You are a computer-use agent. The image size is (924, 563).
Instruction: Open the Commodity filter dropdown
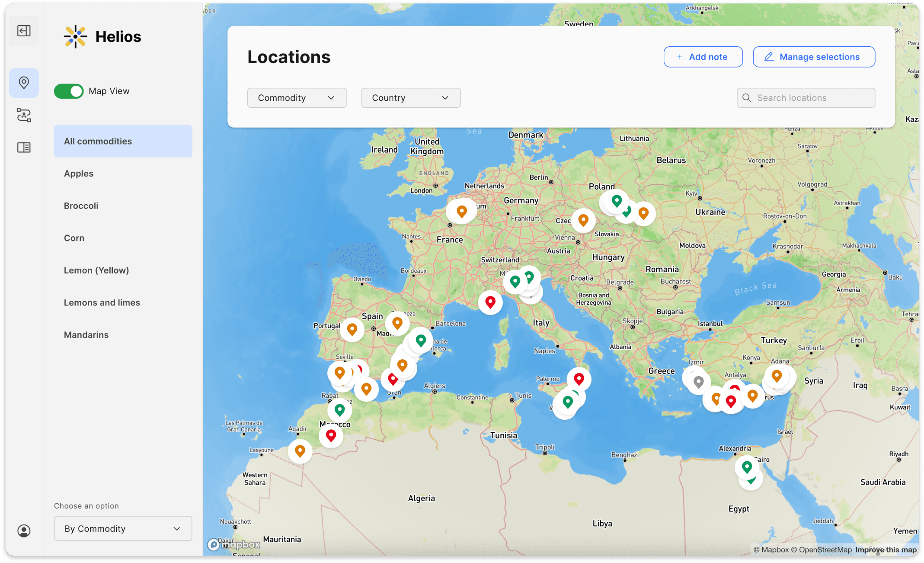coord(297,98)
